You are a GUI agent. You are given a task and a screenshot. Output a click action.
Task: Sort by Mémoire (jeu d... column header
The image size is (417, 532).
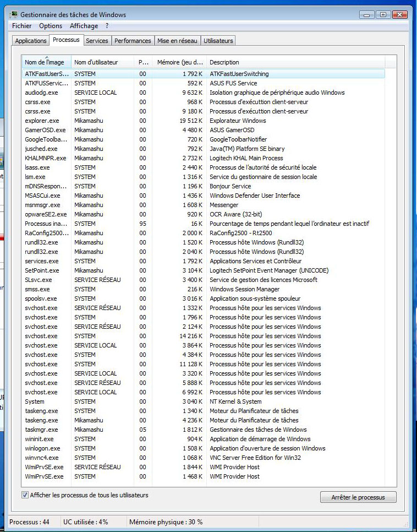pos(179,62)
